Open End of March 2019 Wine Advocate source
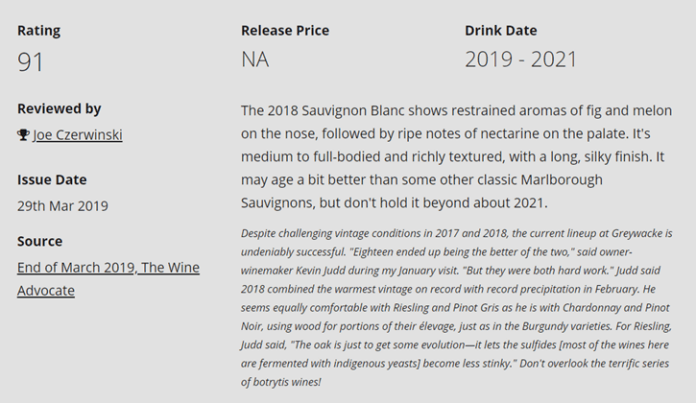Viewport: 696px width, 403px height. click(x=108, y=279)
